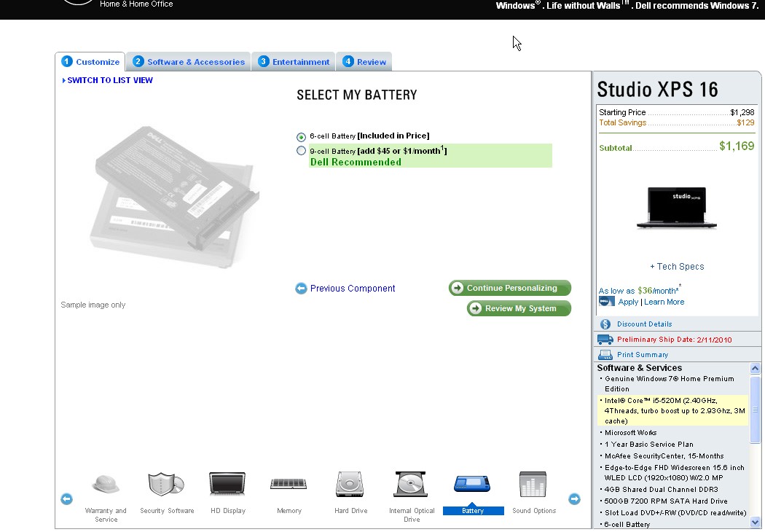
Task: Select the Battery component icon
Action: pyautogui.click(x=472, y=484)
